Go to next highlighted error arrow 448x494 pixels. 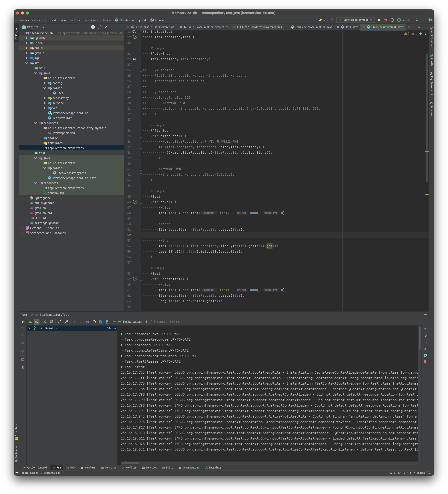click(x=426, y=34)
